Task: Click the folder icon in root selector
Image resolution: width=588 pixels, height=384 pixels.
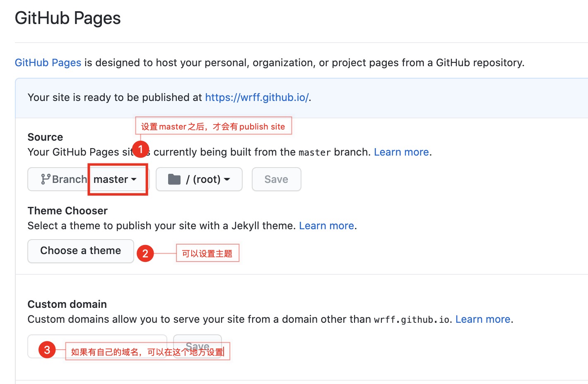Action: tap(174, 179)
